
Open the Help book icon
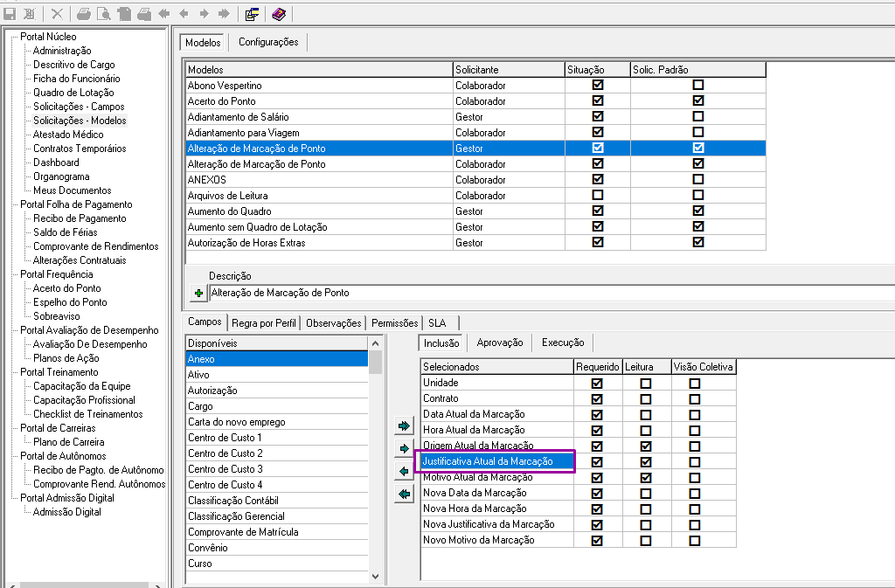click(278, 14)
